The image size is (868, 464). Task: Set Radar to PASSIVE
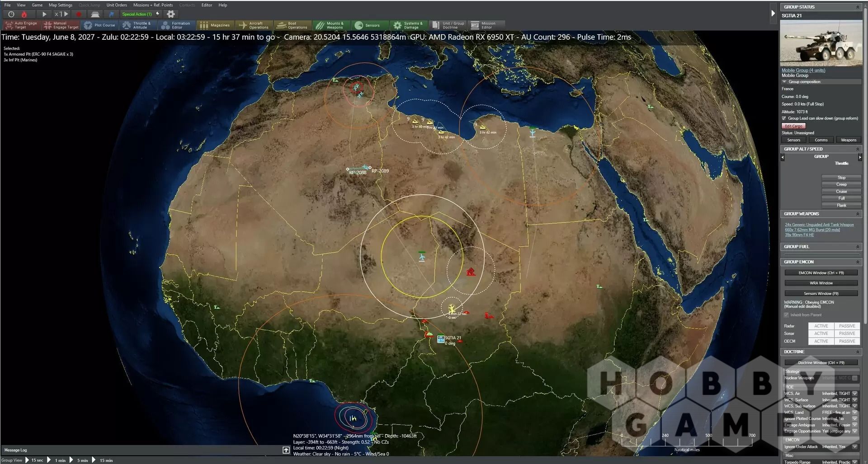(x=847, y=326)
